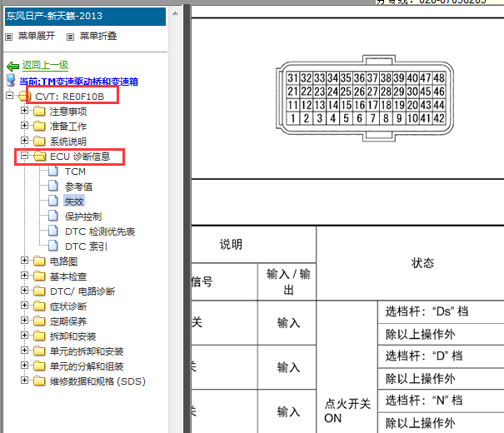The height and width of the screenshot is (433, 504).
Task: Collapse the CVT: RE0F10B root node
Action: [x=10, y=96]
